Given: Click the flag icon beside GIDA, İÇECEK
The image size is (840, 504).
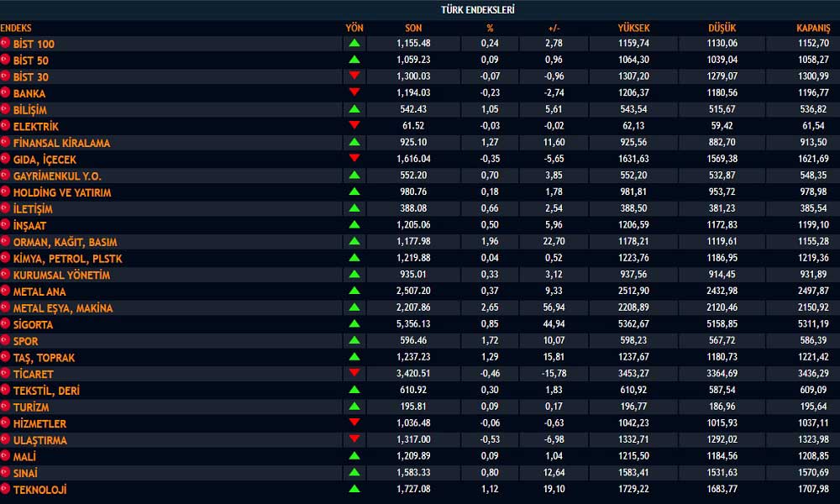Looking at the screenshot, I should [5, 159].
